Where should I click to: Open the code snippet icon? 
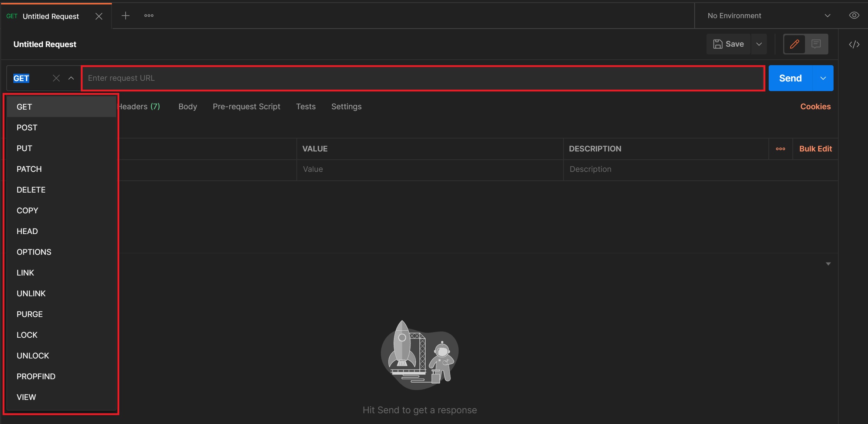(854, 44)
